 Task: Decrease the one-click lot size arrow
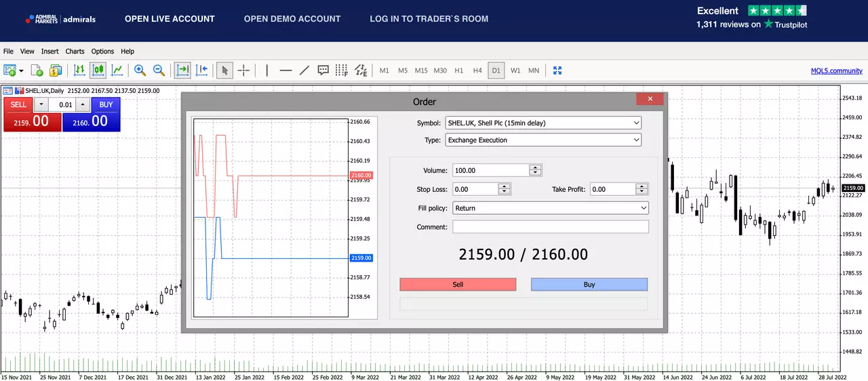[41, 105]
